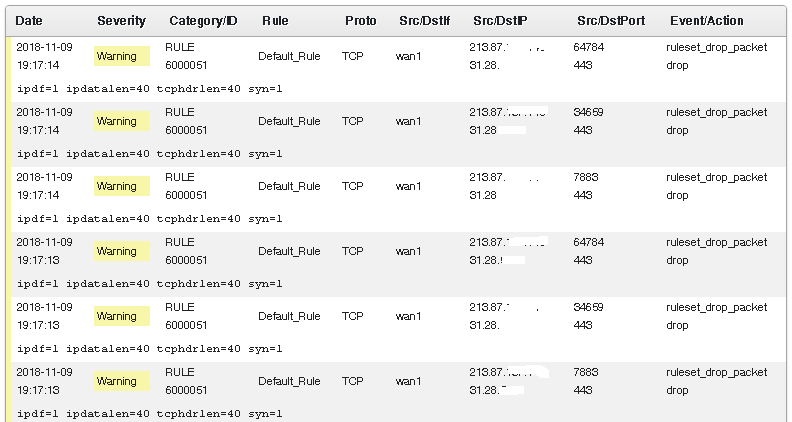Sort the log by the Date column header
Image resolution: width=792 pixels, height=422 pixels.
29,20
